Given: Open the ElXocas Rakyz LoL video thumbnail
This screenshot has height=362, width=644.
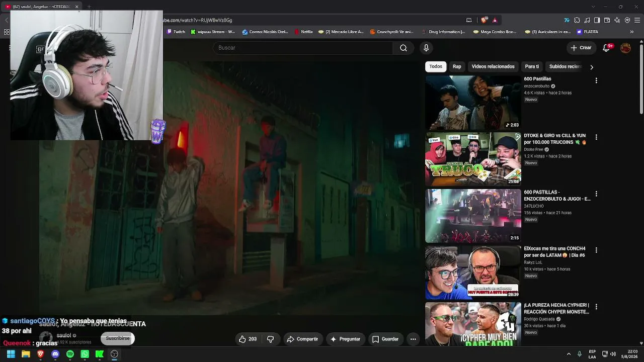Looking at the screenshot, I should pos(473,272).
